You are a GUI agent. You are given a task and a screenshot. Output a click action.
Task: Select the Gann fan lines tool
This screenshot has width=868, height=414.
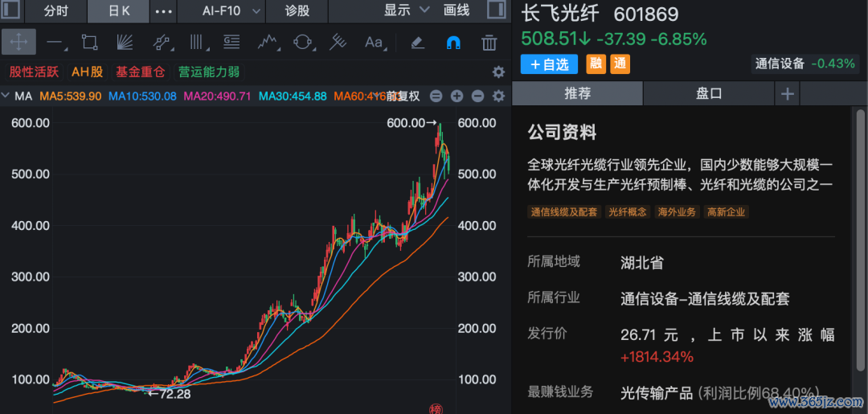[x=125, y=42]
